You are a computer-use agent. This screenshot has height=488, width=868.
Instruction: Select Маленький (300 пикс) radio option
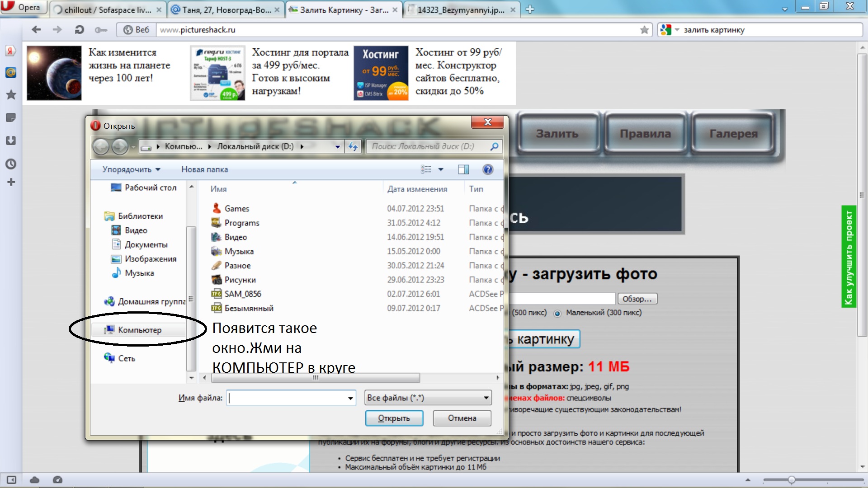point(557,313)
